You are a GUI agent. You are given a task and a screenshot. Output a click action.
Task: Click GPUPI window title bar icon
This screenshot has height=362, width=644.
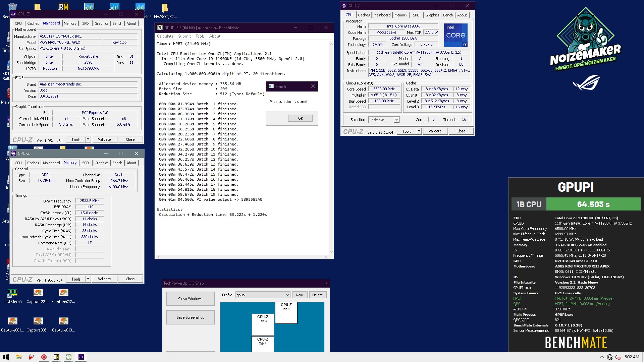click(160, 28)
